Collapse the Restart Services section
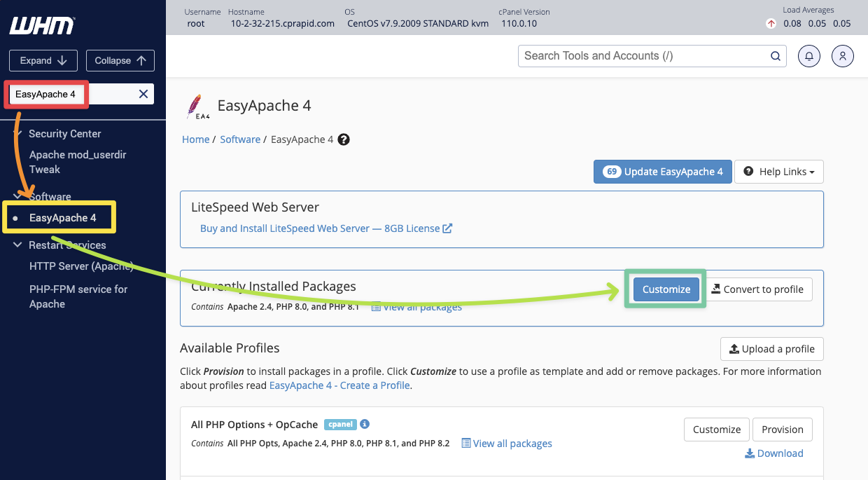The image size is (868, 480). click(x=17, y=245)
